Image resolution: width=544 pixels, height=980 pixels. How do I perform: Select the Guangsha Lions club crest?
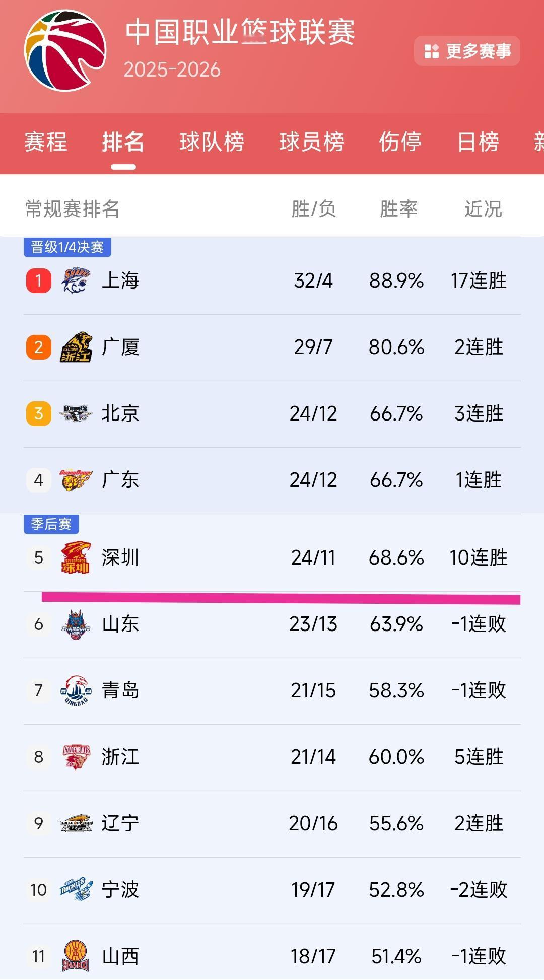point(76,347)
